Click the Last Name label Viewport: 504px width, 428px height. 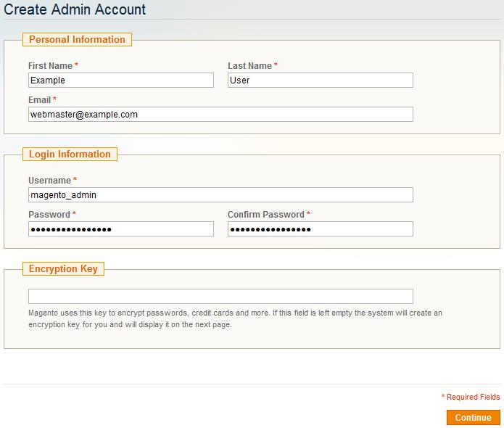click(249, 66)
